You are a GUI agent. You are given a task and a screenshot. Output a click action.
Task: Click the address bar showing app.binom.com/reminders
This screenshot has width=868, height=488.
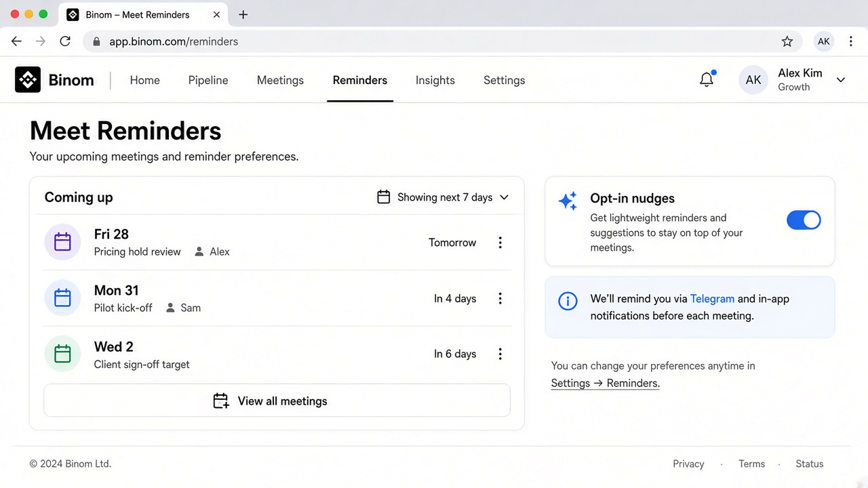pos(442,41)
